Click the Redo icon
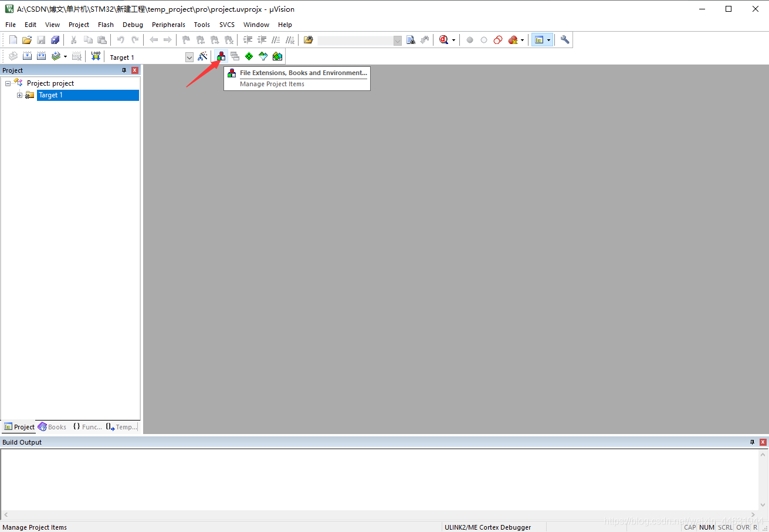The width and height of the screenshot is (769, 532). 135,40
